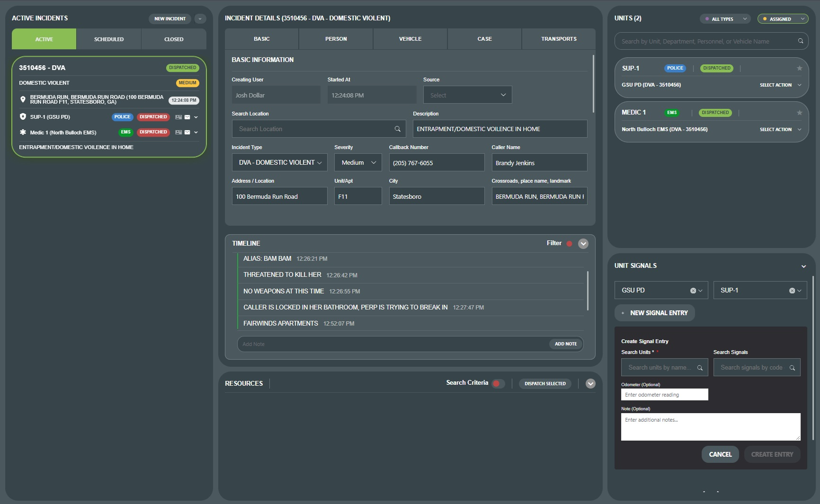Expand the Source select dropdown
This screenshot has height=504, width=820.
467,95
